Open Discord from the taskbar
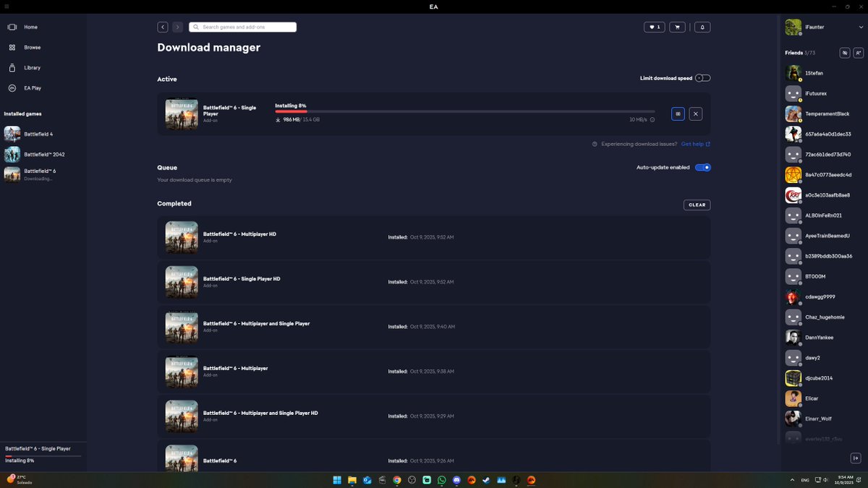Viewport: 868px width, 488px height. pos(457,480)
